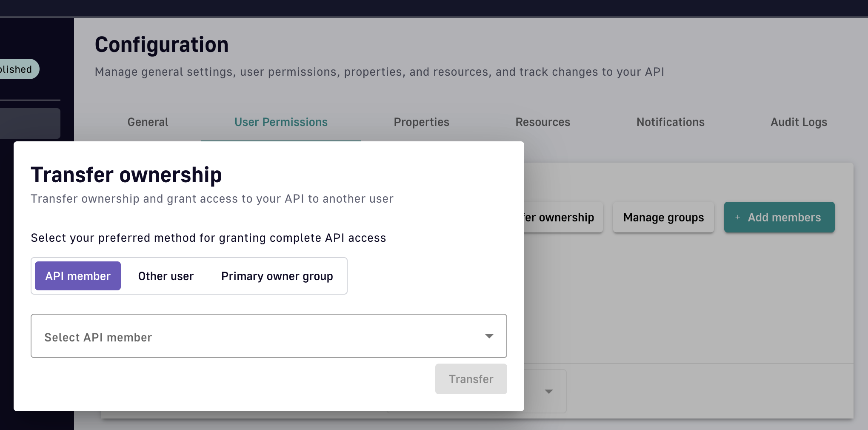Switch to the User Permissions tab
The width and height of the screenshot is (868, 430).
coord(281,122)
